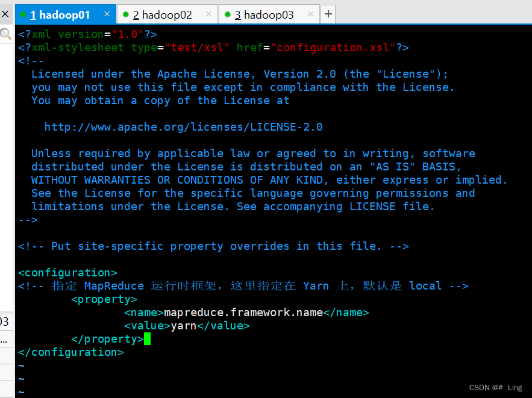Switch to the hadoop03 session tab
Image resolution: width=532 pixels, height=398 pixels.
tap(269, 14)
